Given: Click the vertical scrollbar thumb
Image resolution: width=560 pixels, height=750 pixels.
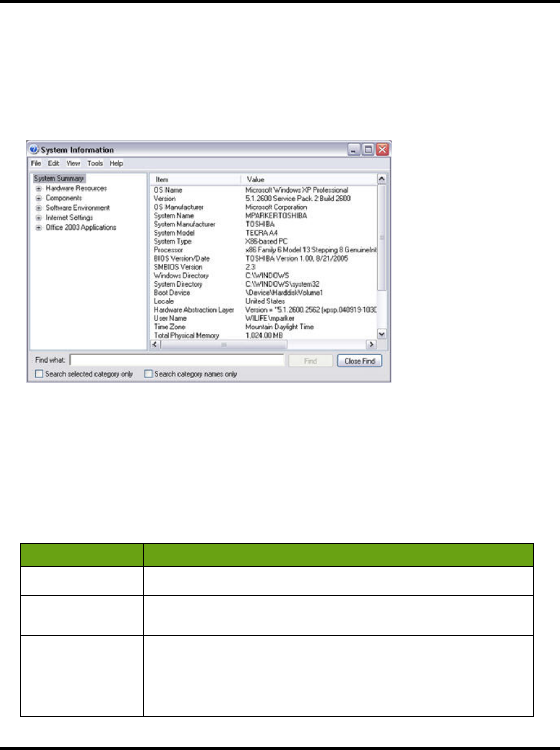Looking at the screenshot, I should coord(382,238).
